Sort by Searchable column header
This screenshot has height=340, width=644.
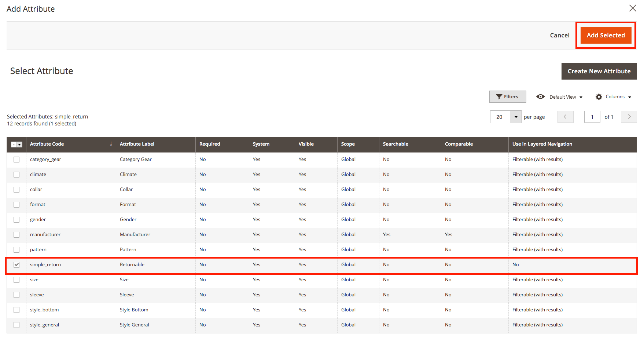(410, 144)
